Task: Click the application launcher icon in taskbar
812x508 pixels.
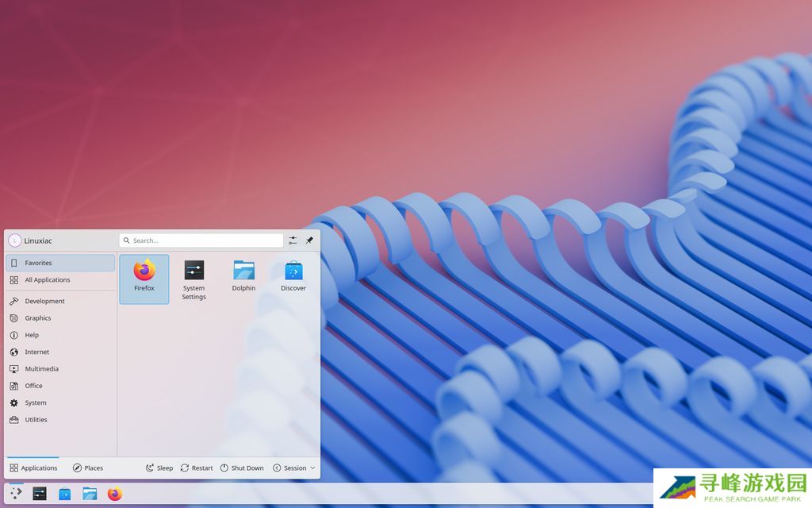Action: [x=15, y=494]
